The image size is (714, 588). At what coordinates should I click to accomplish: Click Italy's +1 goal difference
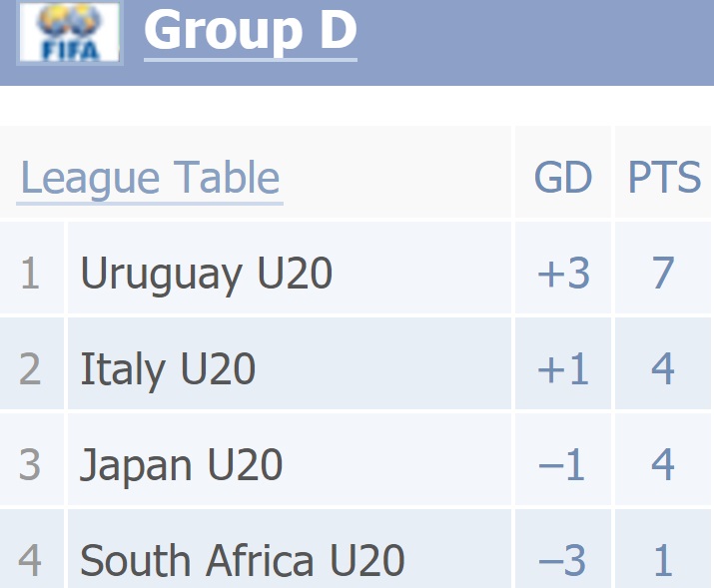(563, 369)
